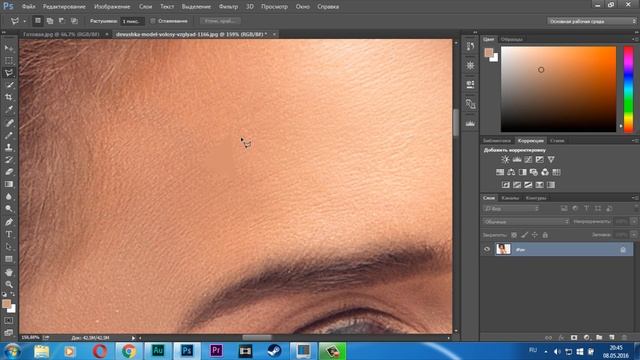The image size is (640, 360).
Task: Open the workspace switcher dropdown
Action: (591, 21)
